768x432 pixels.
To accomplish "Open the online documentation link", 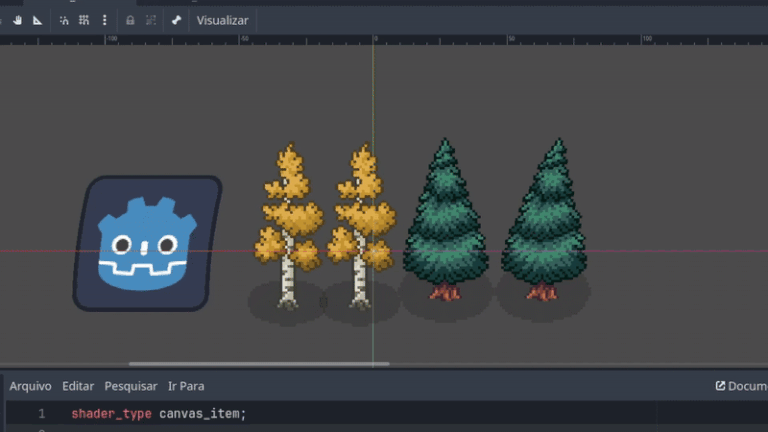I will coord(741,386).
